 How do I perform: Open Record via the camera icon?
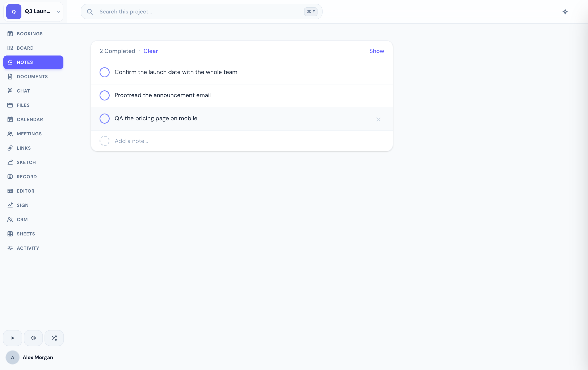pos(10,177)
